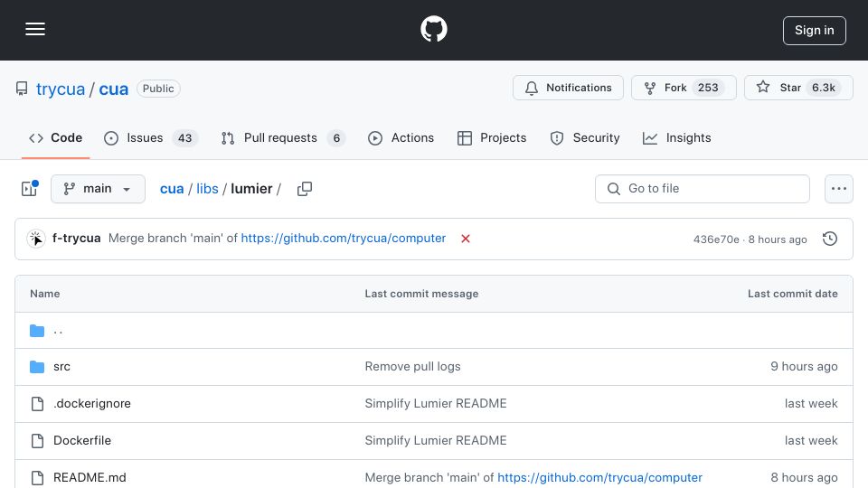The image size is (868, 488).
Task: Click the '9 hours ago' date for src
Action: coord(804,366)
